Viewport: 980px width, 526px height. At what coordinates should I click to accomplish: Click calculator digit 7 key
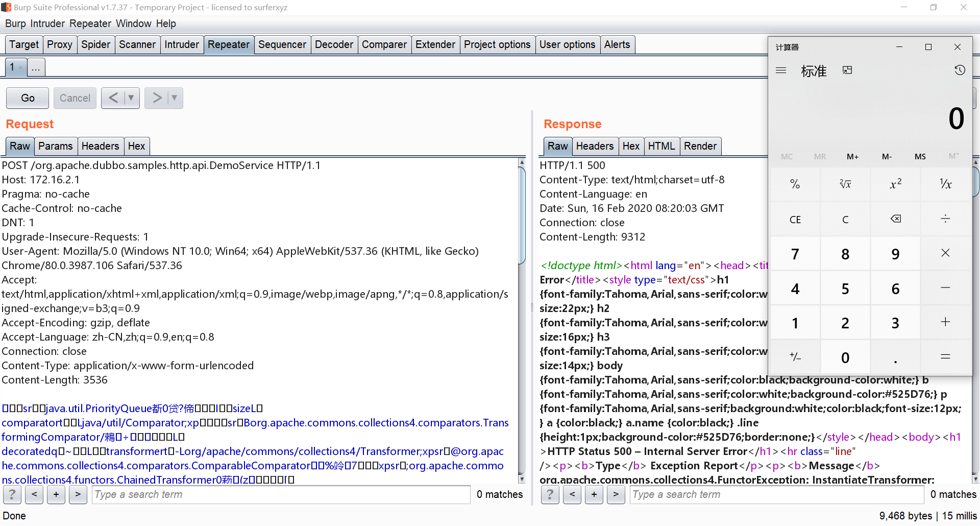pos(795,253)
